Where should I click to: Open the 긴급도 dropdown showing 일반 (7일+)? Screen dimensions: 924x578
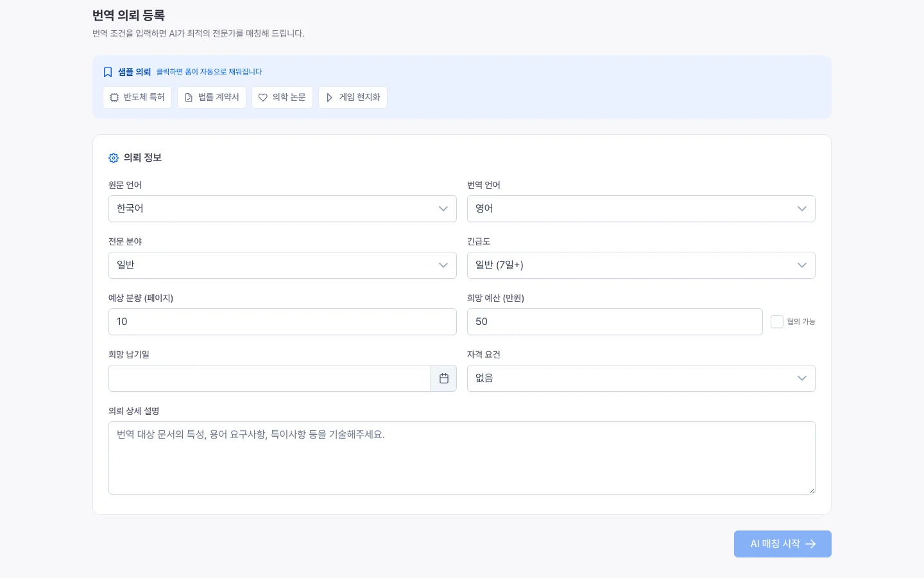pos(642,265)
